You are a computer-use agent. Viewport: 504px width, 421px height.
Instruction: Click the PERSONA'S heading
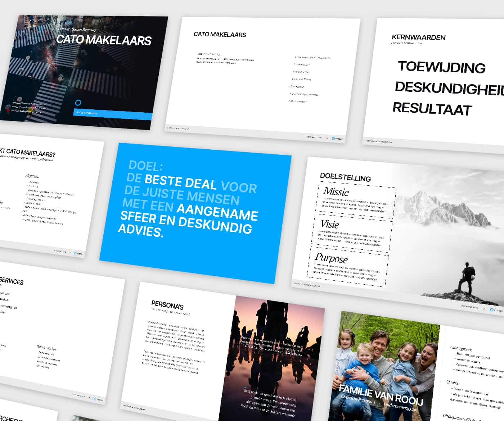167,305
